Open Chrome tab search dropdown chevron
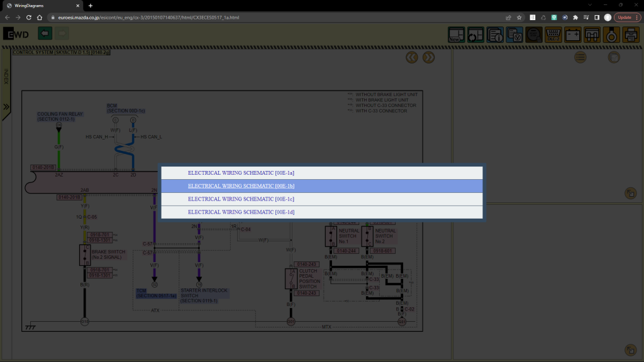The image size is (644, 362). coord(589,5)
